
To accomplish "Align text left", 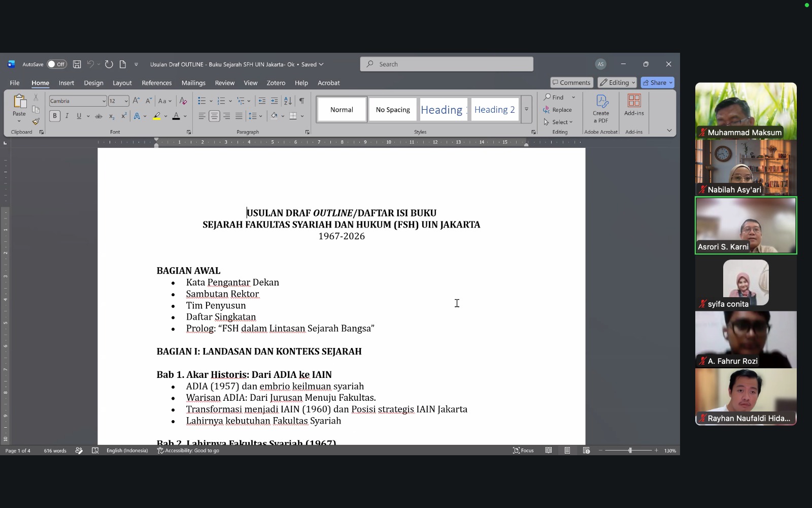I will tap(202, 116).
